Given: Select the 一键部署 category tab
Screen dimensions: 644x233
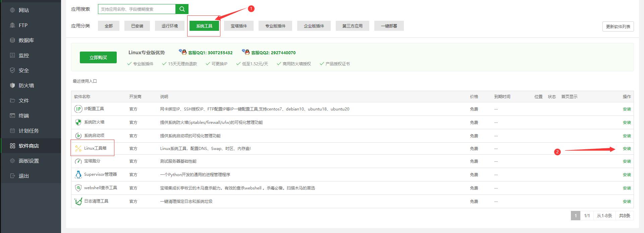Looking at the screenshot, I should coord(389,26).
